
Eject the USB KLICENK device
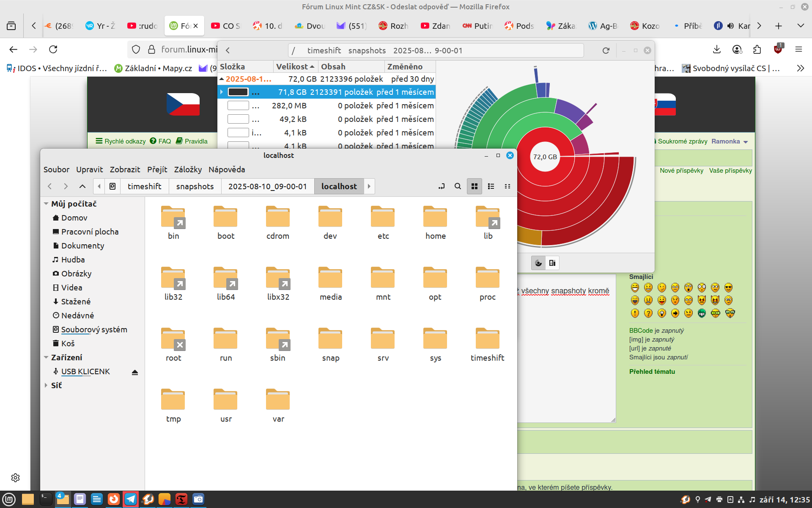click(x=135, y=372)
